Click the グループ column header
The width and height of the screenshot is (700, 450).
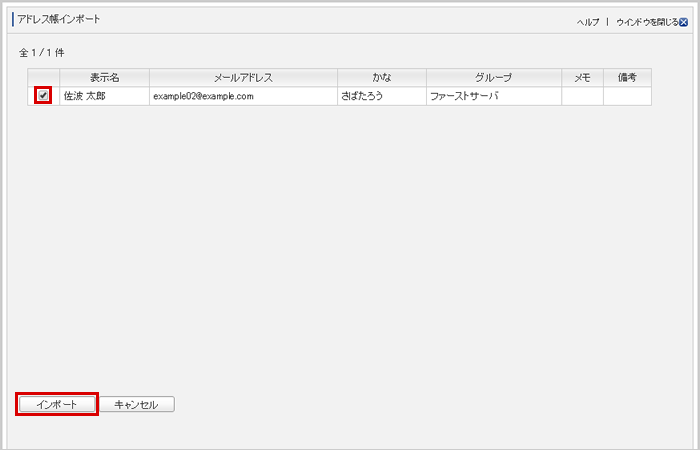pyautogui.click(x=494, y=78)
